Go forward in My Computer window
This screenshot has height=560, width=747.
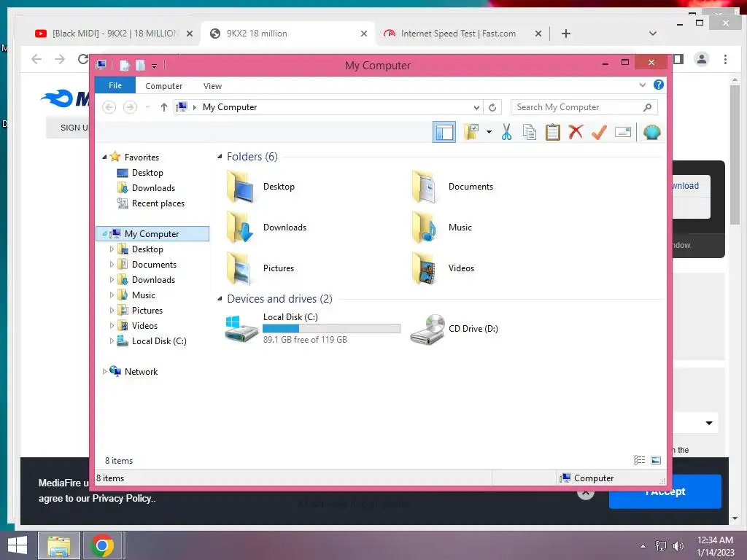(130, 107)
